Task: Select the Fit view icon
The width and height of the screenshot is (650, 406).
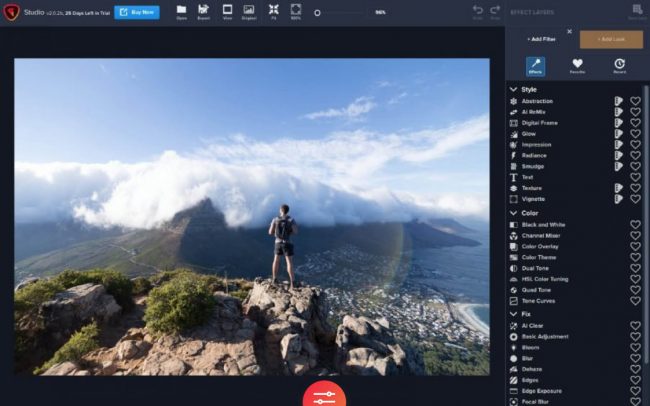Action: click(274, 10)
